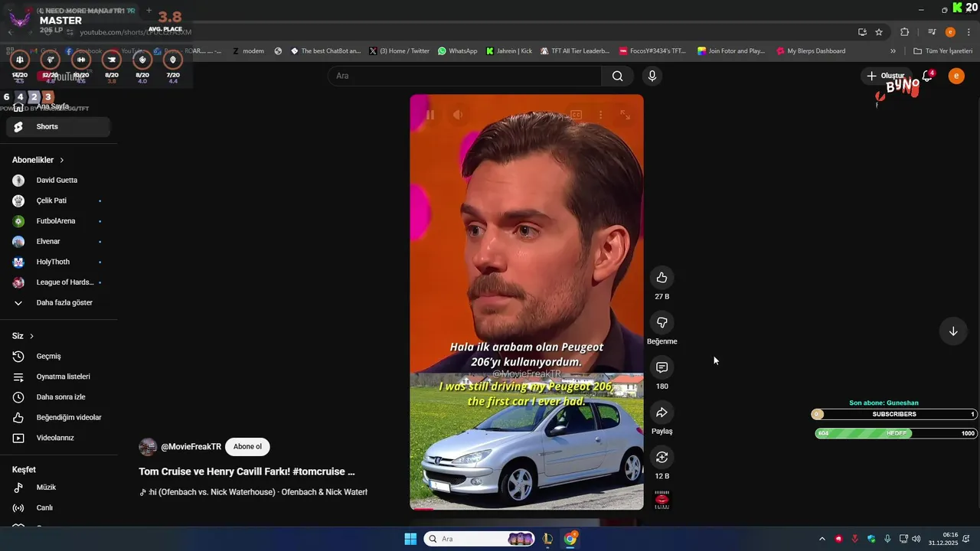Open the Chrome profile avatar
The image size is (980, 551).
coord(950,32)
